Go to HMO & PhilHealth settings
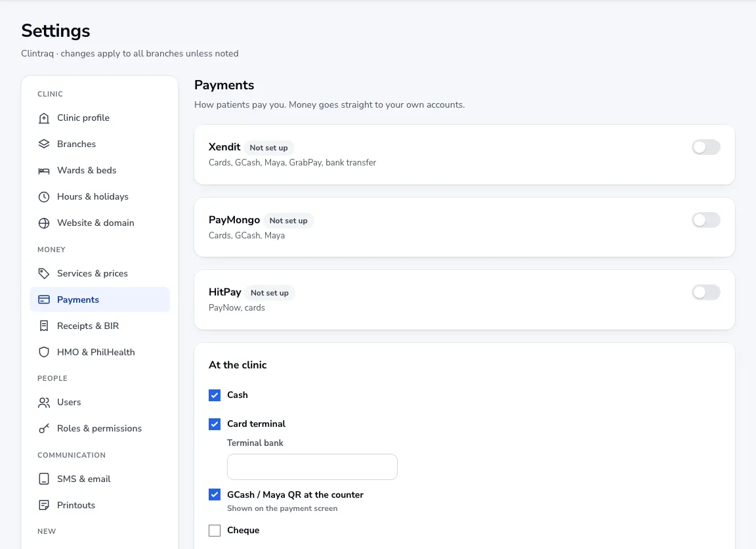The image size is (756, 549). (100, 352)
